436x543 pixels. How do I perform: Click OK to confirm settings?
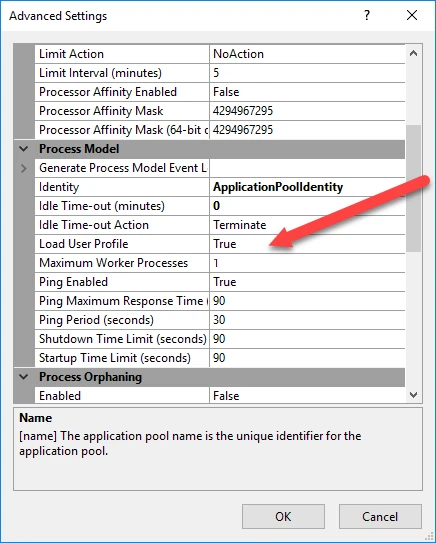point(283,516)
